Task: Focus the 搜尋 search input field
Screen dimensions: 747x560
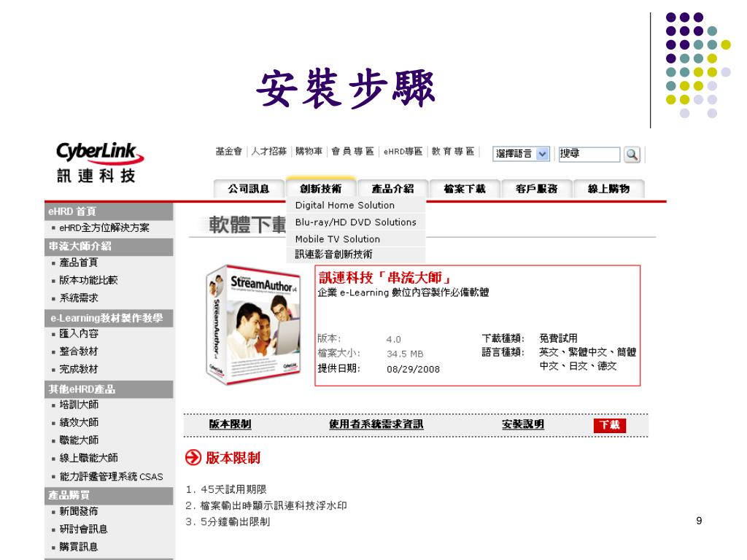Action: 589,154
